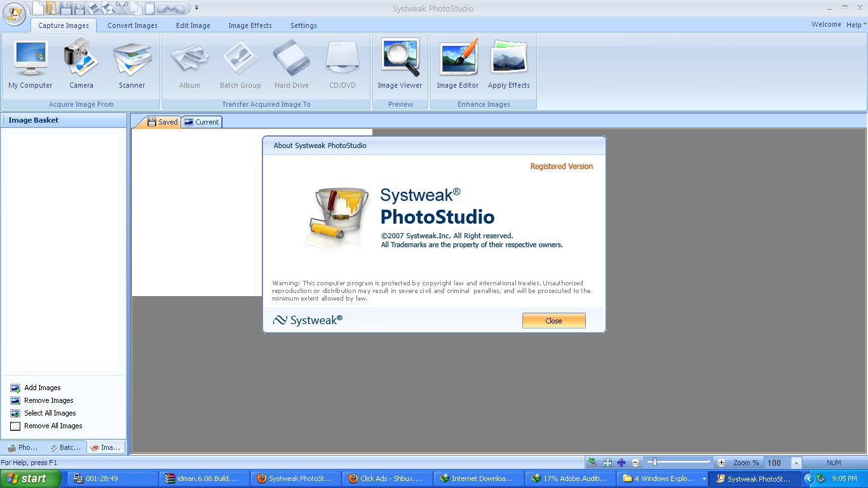The image size is (868, 488).
Task: Open the PhotoStudio application orb menu
Action: pos(14,14)
